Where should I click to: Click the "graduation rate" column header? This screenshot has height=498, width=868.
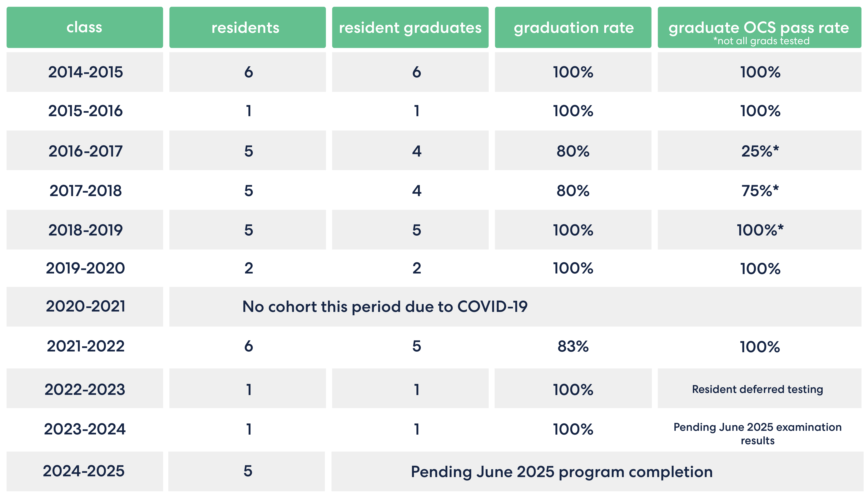(573, 27)
